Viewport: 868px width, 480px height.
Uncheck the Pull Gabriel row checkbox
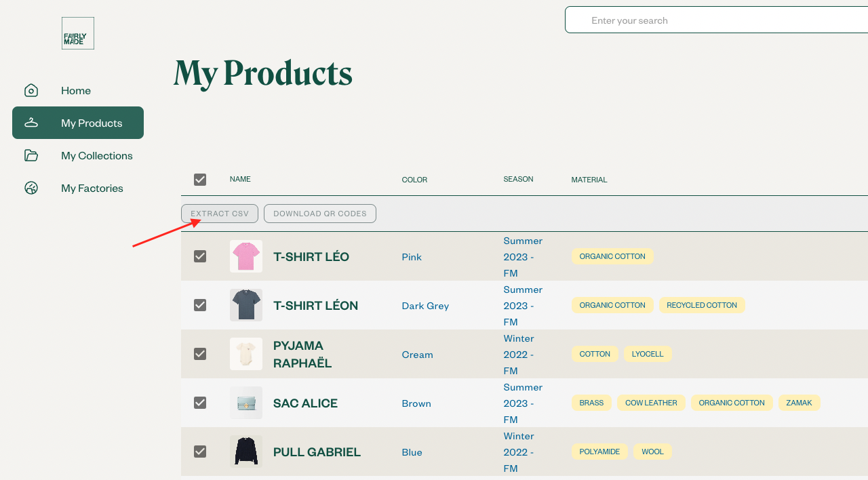[200, 452]
